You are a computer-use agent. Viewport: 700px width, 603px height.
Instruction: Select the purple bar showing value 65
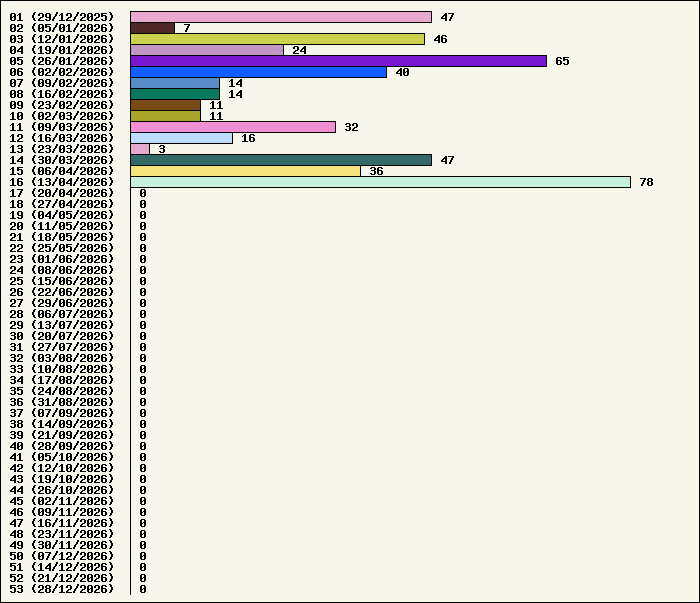pyautogui.click(x=338, y=61)
